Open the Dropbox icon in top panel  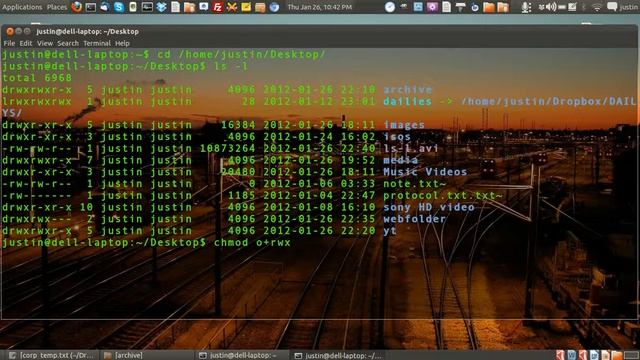coord(161,7)
